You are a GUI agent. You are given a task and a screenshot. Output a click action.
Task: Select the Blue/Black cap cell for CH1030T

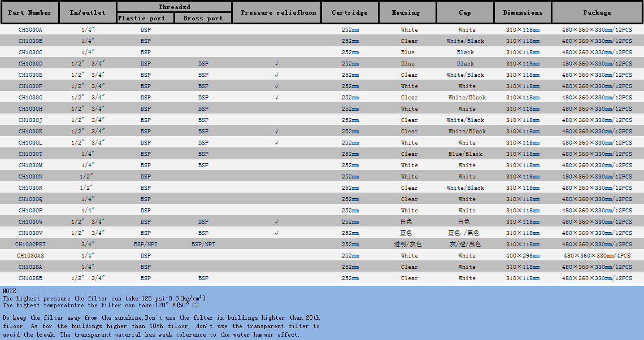tap(465, 154)
